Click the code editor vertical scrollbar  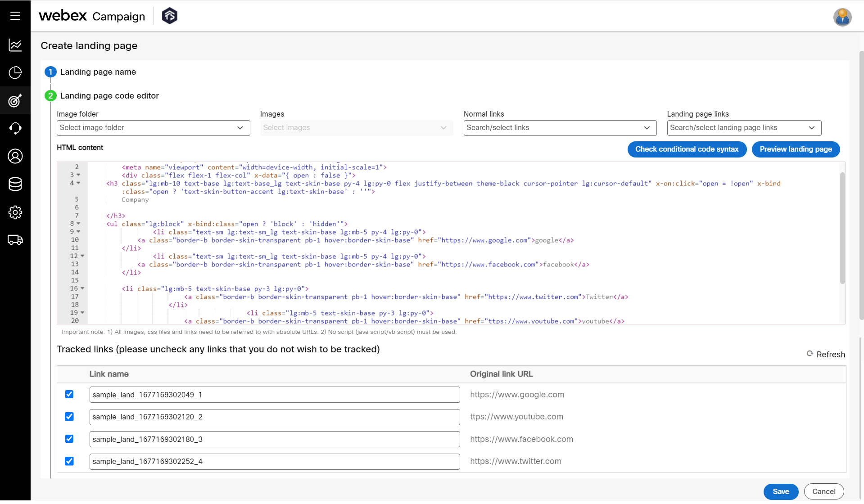click(x=842, y=227)
